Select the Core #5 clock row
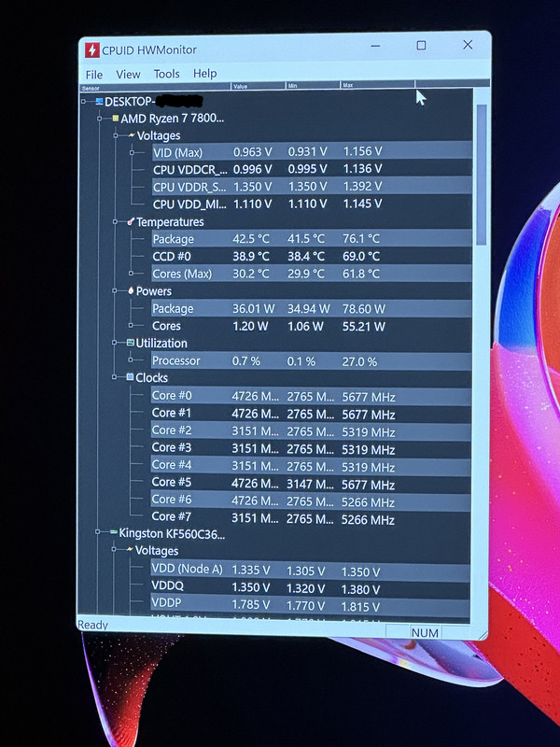Image resolution: width=560 pixels, height=747 pixels. 311,483
